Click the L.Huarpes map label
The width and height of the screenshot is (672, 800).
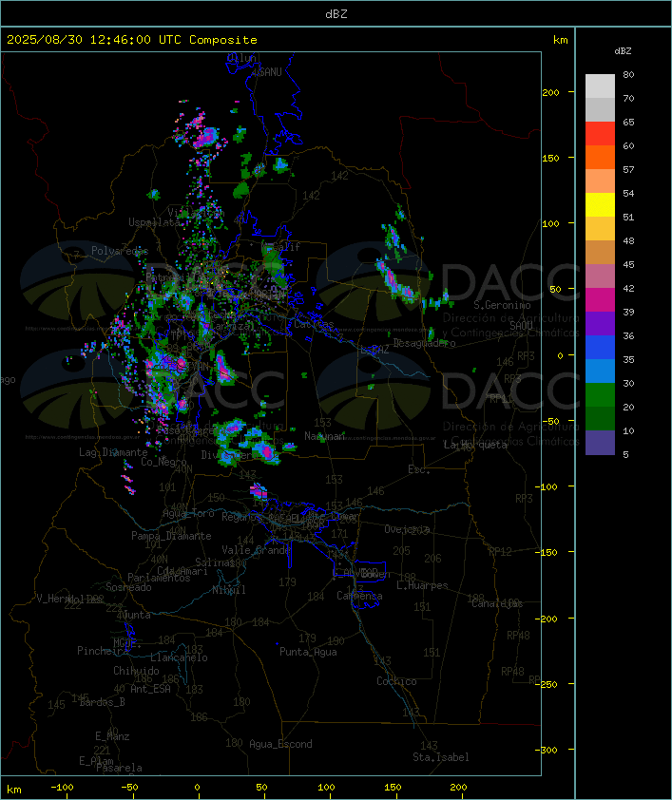(422, 585)
